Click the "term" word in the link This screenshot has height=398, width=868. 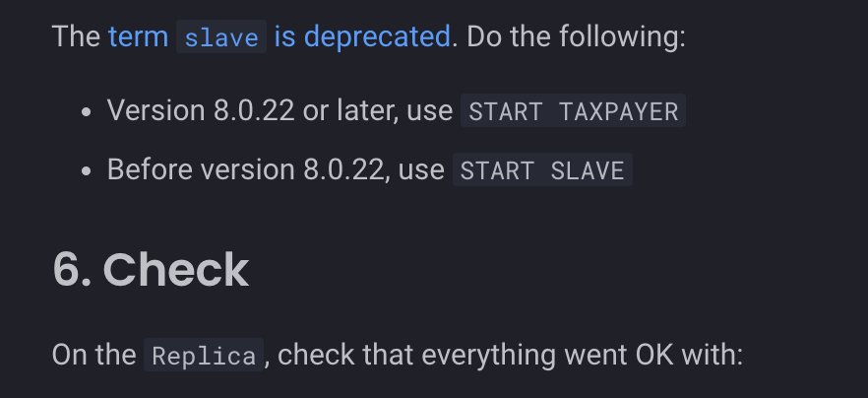coord(138,37)
